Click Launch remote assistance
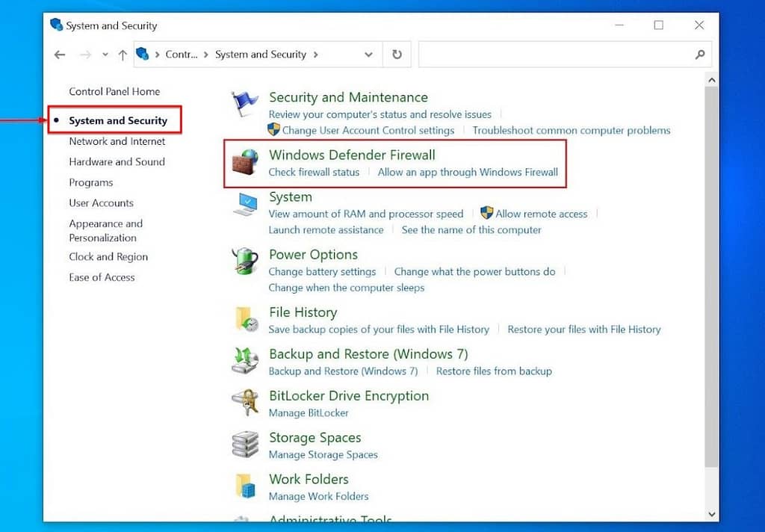765x532 pixels. pos(326,230)
